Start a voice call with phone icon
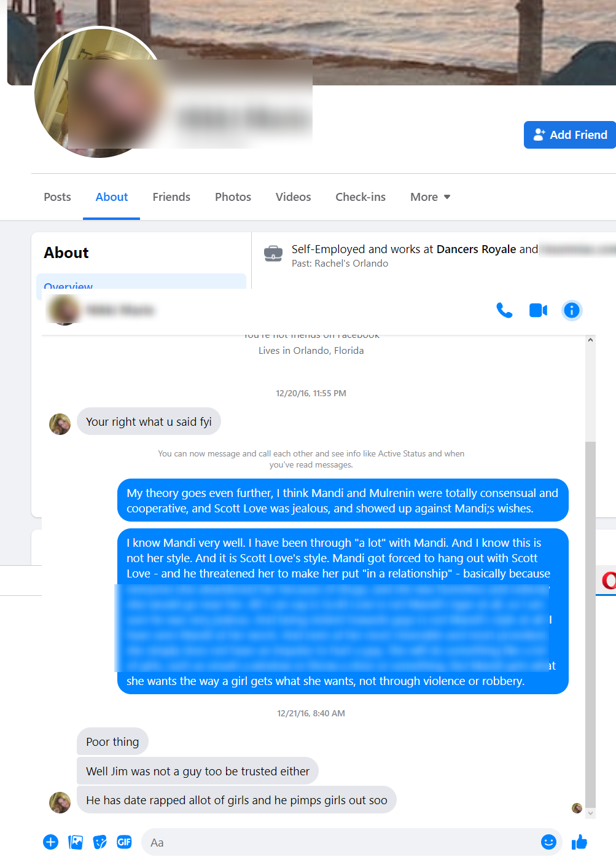The width and height of the screenshot is (616, 865). coord(504,310)
